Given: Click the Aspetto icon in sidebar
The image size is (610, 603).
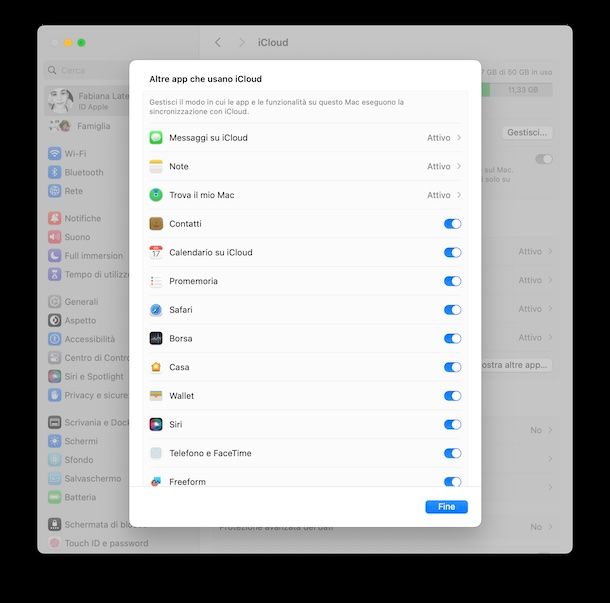Looking at the screenshot, I should click(x=54, y=320).
